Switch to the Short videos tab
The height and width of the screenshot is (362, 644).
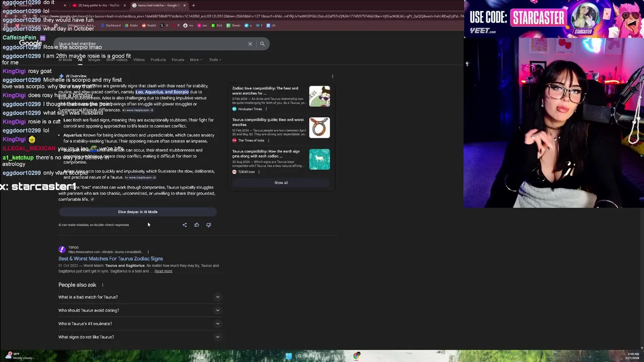click(x=117, y=60)
